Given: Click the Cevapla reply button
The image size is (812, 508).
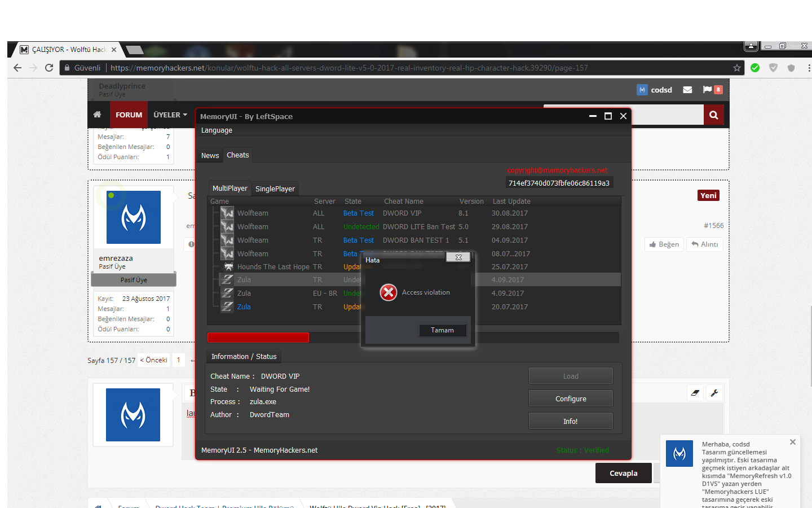Looking at the screenshot, I should point(624,473).
